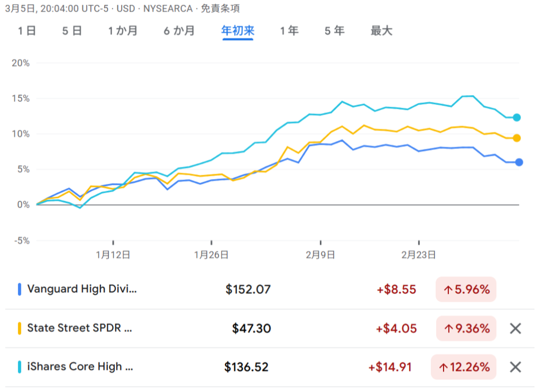
Task: Click the blue endpoint dot on chart
Action: 519,163
